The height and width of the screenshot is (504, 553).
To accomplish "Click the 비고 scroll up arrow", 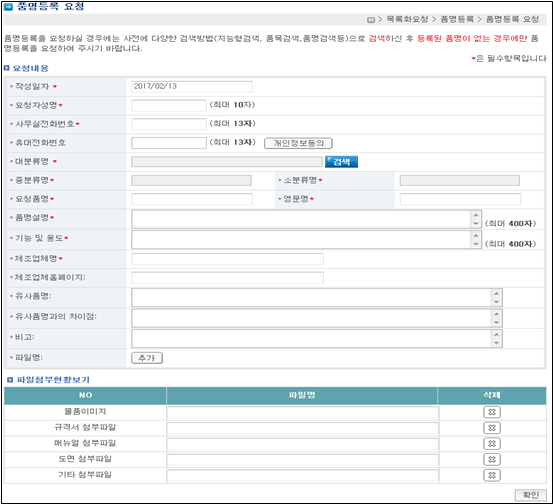I will (497, 334).
